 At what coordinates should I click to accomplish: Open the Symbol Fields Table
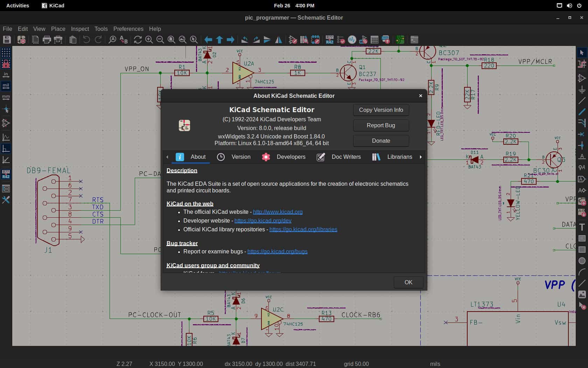click(x=374, y=40)
